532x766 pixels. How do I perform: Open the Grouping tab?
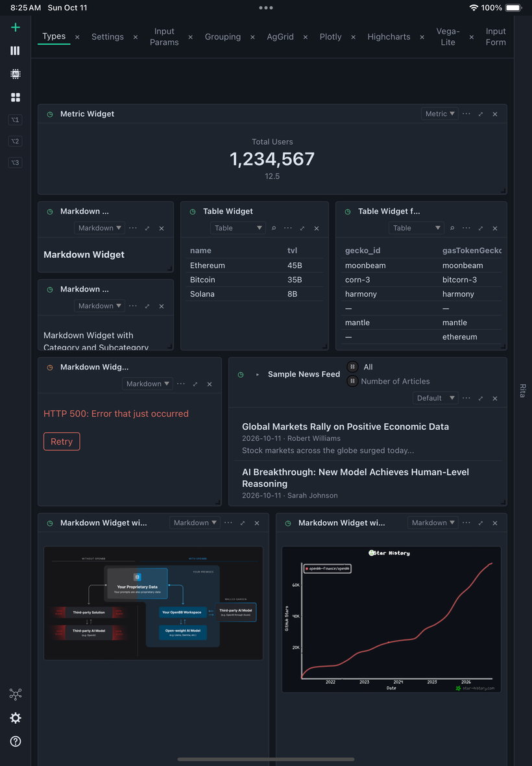[223, 36]
